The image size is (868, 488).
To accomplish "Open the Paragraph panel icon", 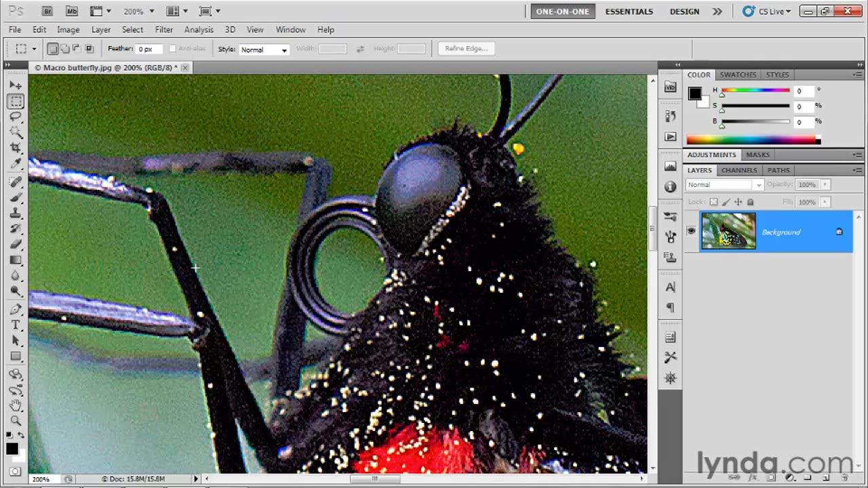I will [x=671, y=308].
